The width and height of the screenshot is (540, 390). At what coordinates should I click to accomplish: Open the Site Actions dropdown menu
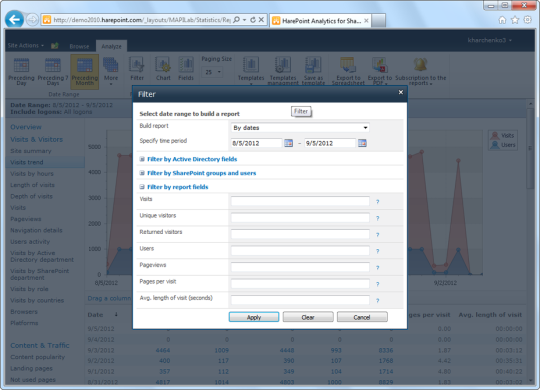click(25, 45)
